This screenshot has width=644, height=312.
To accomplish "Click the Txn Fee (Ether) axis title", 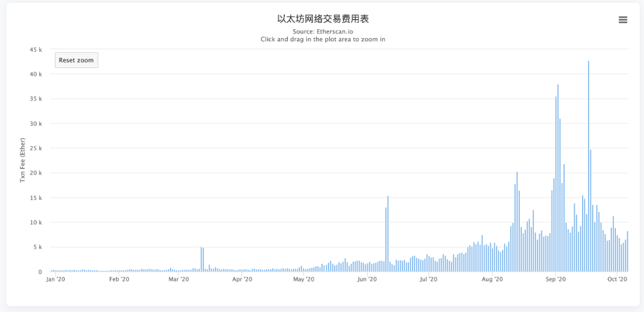I will pos(23,161).
